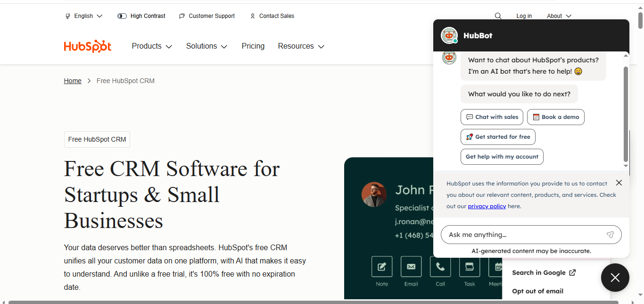Toggle the High Contrast switch
Viewport: 644px width, 304px height.
point(122,16)
